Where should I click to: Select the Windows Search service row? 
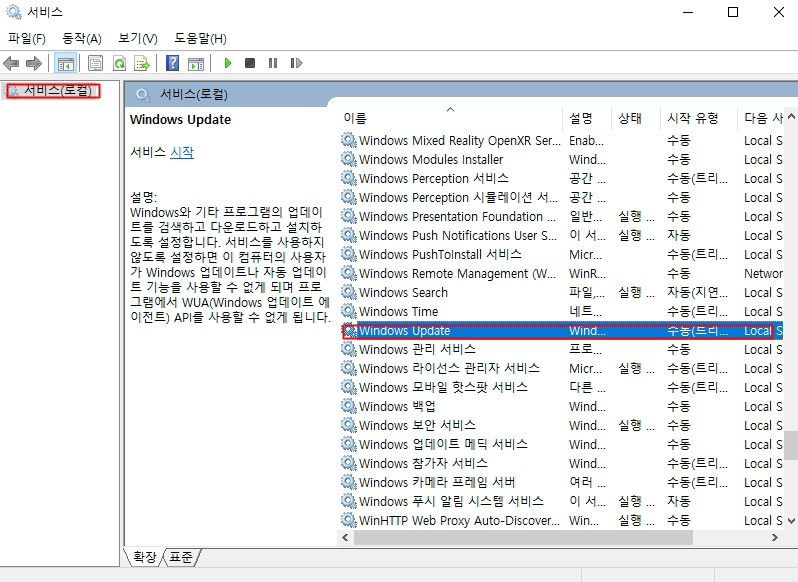560,293
